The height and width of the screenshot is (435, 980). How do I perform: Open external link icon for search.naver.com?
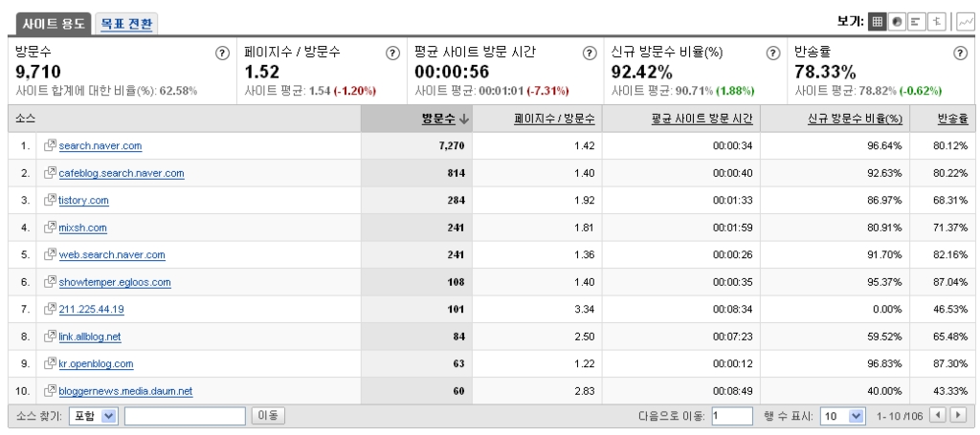click(x=50, y=144)
